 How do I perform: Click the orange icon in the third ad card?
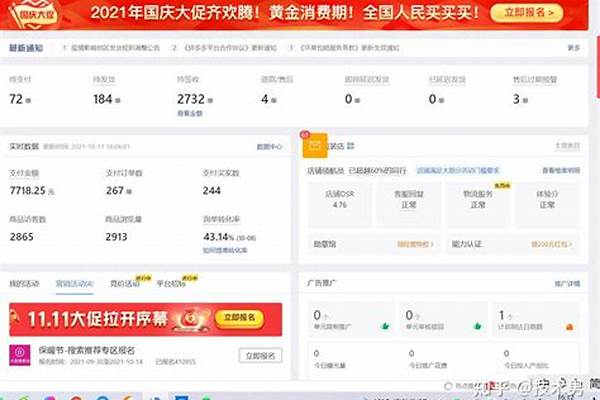pos(569,327)
